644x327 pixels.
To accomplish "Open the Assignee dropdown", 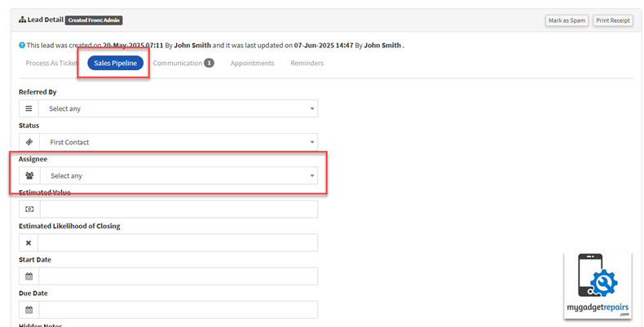I will (179, 176).
